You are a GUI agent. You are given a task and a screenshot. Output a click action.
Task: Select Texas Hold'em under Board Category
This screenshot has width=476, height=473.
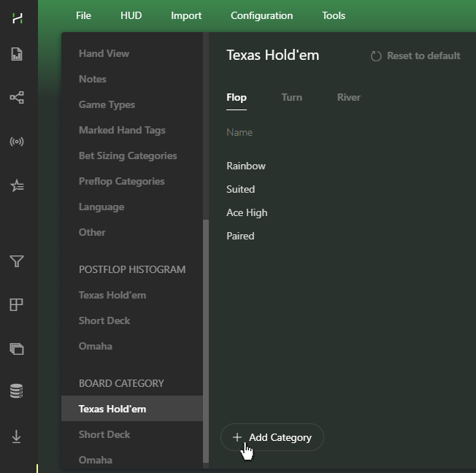132,409
